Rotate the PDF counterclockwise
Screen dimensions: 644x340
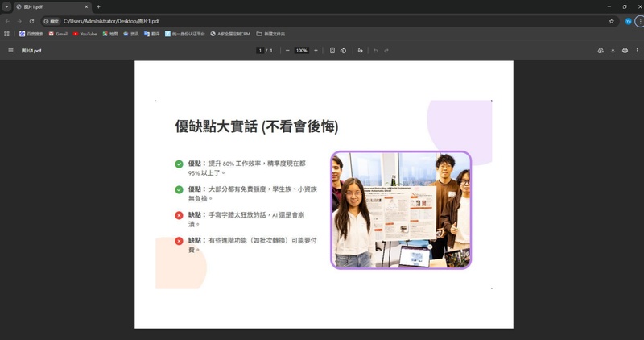pyautogui.click(x=344, y=51)
